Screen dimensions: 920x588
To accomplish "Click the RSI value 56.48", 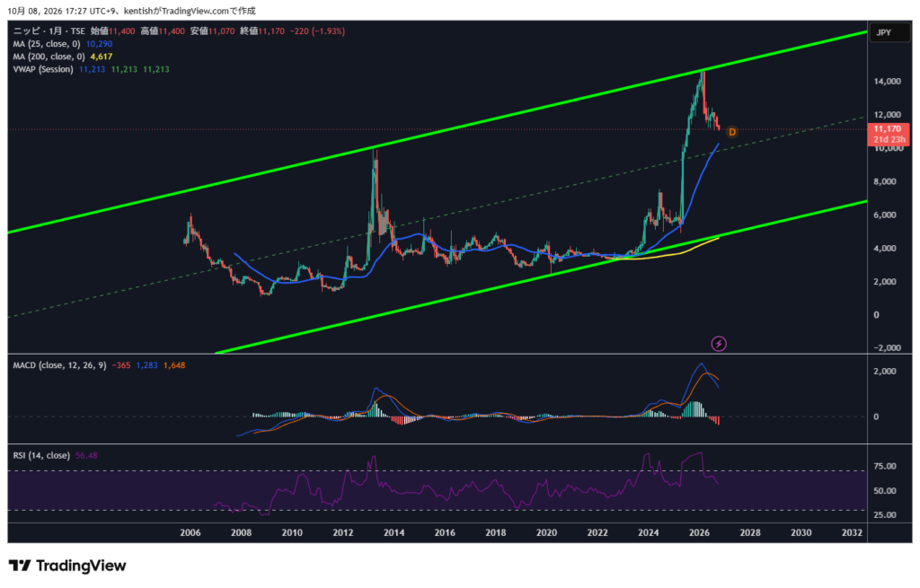I will point(86,455).
